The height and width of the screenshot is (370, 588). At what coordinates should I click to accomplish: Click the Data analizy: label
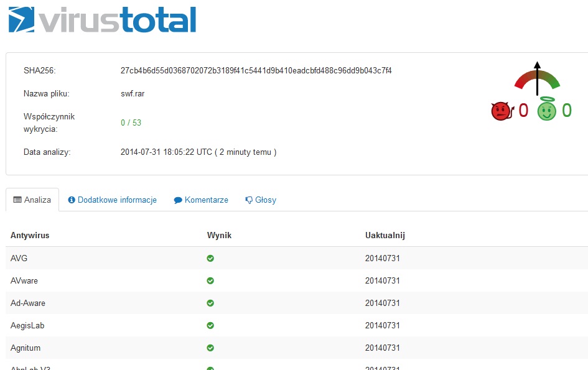click(47, 152)
